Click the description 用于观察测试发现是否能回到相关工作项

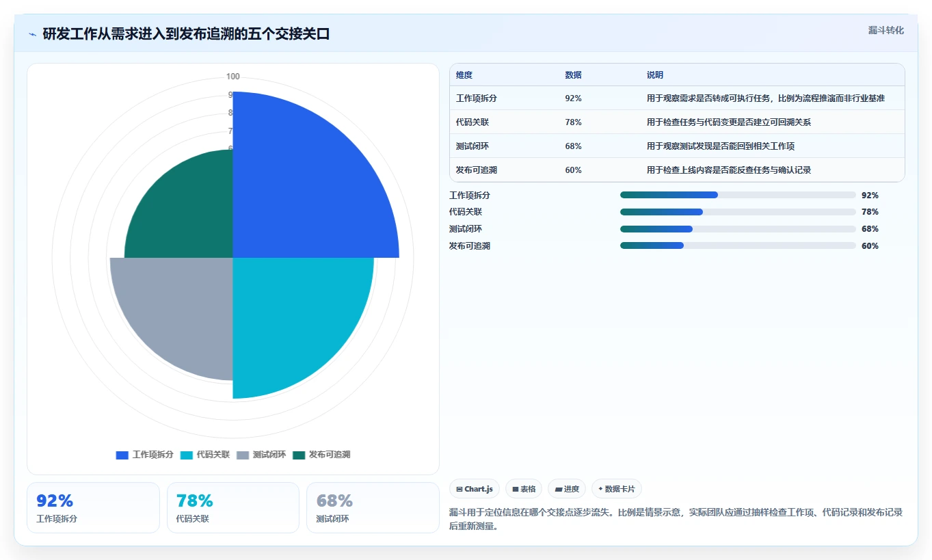721,146
